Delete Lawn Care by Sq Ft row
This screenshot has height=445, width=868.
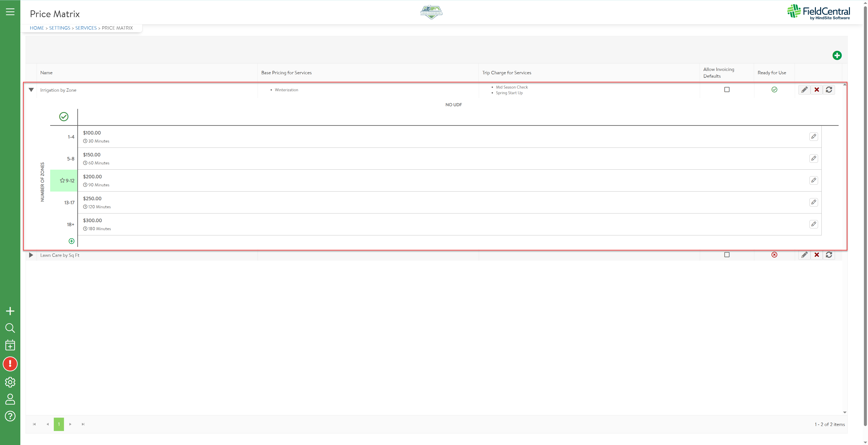click(x=817, y=255)
